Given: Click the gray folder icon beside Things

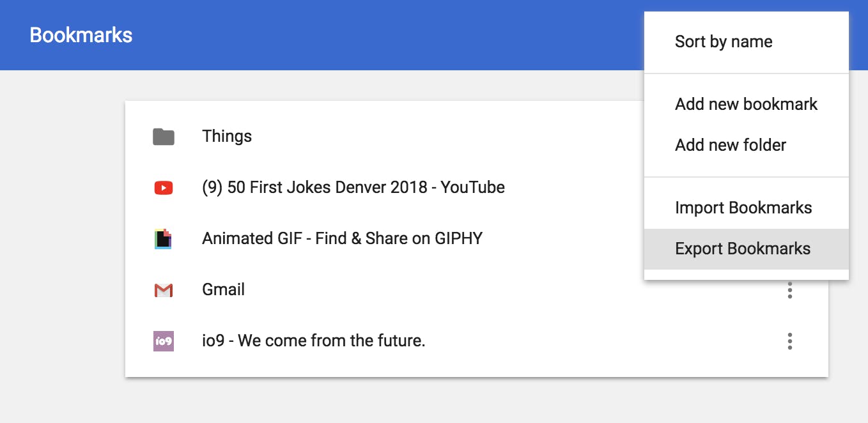Looking at the screenshot, I should tap(164, 137).
